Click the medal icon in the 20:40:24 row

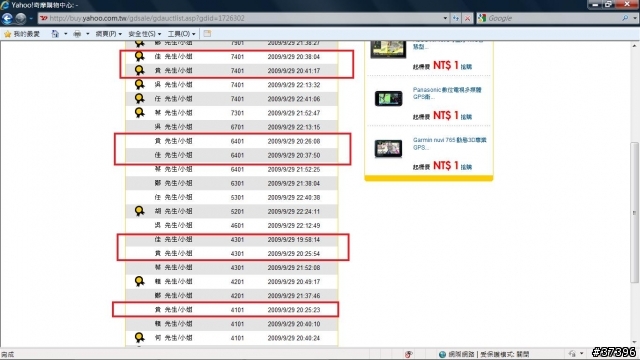(139, 338)
